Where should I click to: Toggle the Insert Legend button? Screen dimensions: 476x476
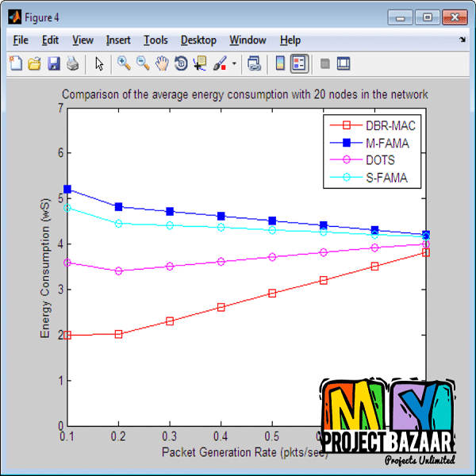pyautogui.click(x=299, y=63)
